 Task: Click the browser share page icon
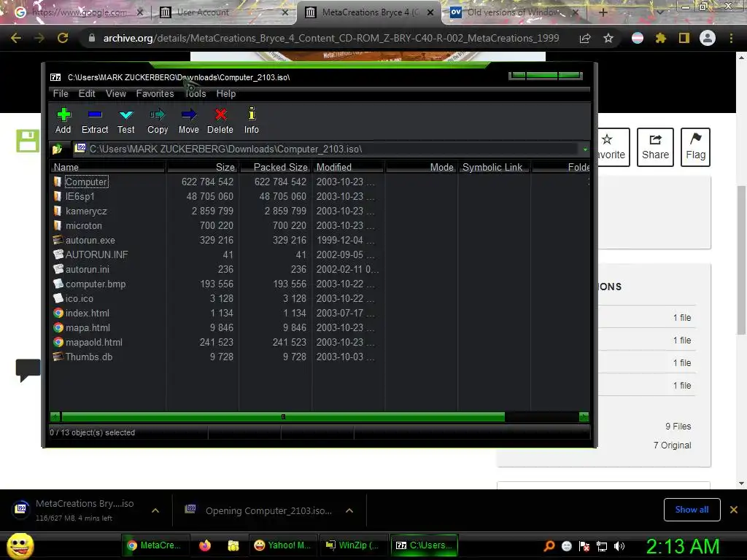(585, 38)
